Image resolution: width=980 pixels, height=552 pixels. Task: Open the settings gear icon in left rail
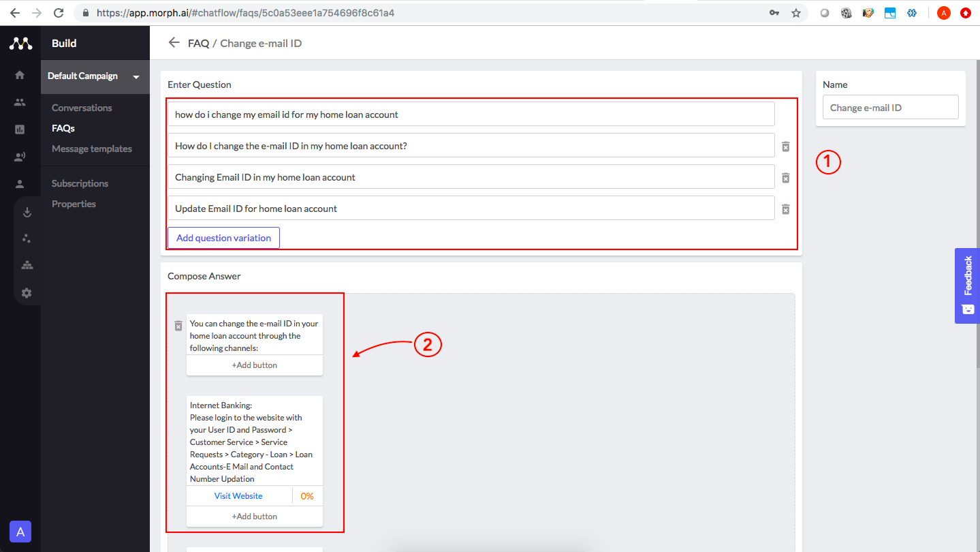coord(27,293)
